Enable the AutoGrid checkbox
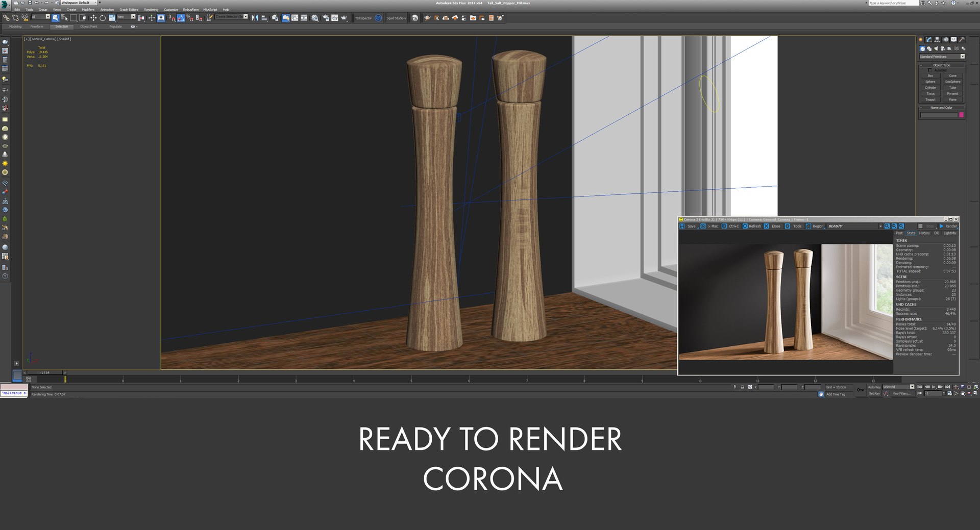Screen dimensions: 980x530 930,70
